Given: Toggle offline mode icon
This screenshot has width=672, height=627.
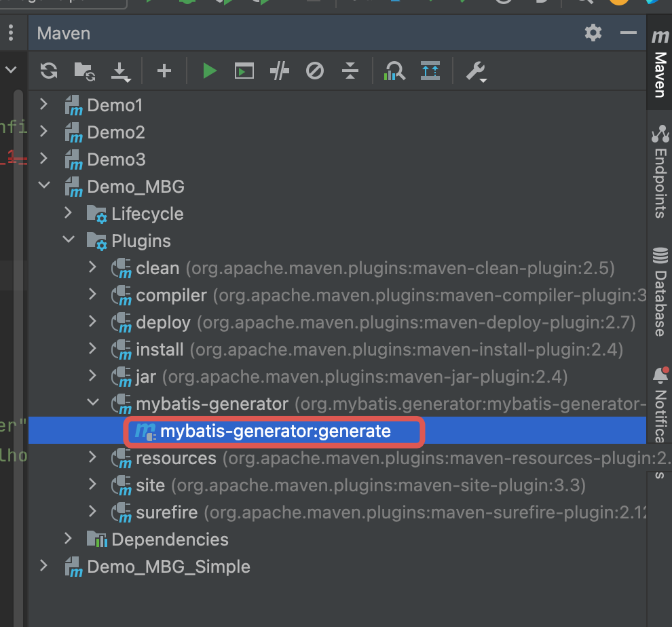Looking at the screenshot, I should tap(280, 71).
